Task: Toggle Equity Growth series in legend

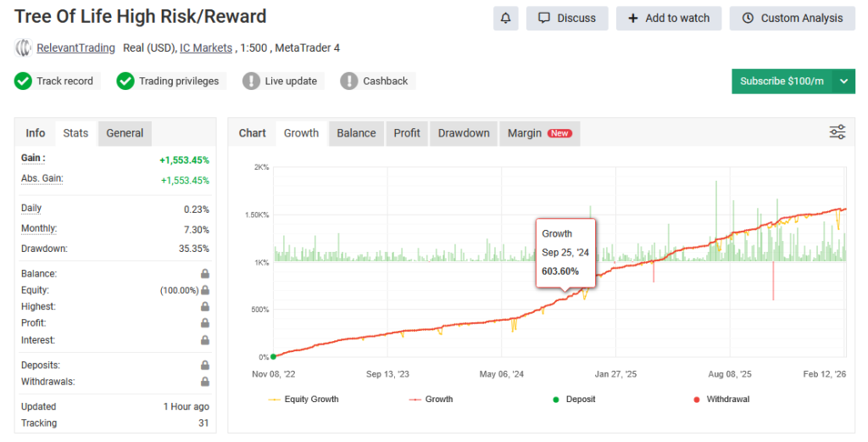Action: pyautogui.click(x=303, y=399)
